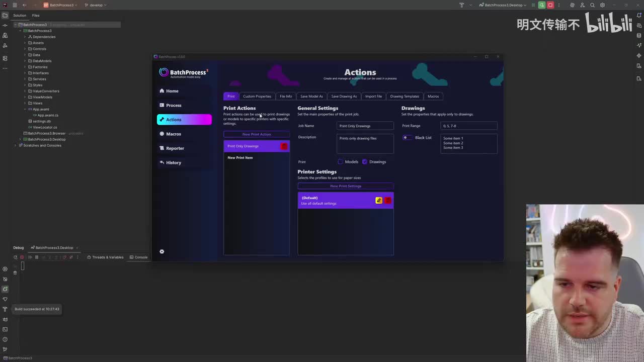Open the Explorer tool window icon
The image size is (644, 362).
coord(5,15)
